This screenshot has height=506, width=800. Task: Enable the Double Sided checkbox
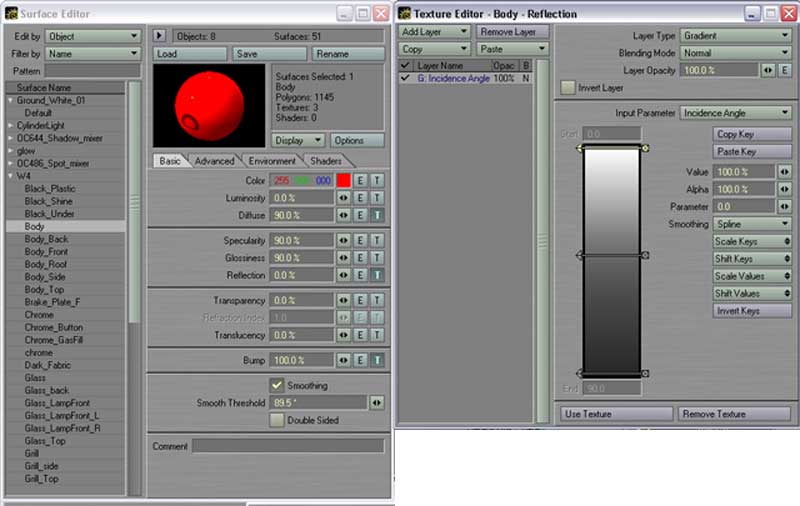277,420
